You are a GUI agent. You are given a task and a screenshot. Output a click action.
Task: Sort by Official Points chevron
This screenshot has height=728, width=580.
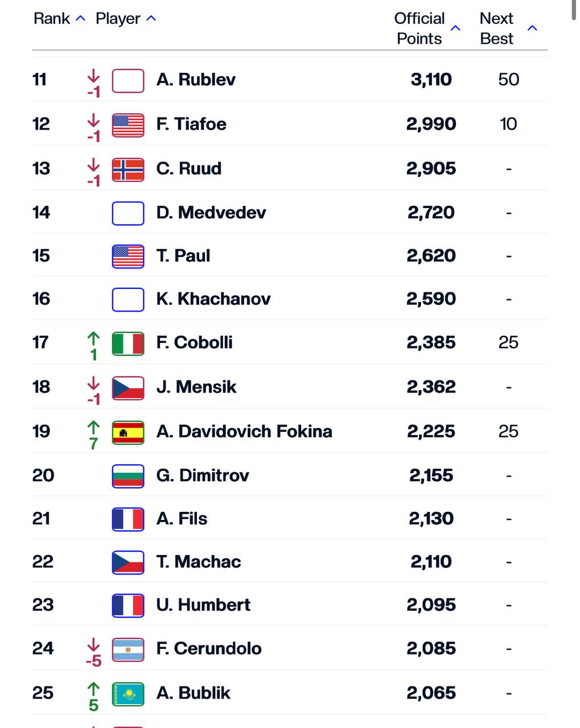pyautogui.click(x=455, y=28)
